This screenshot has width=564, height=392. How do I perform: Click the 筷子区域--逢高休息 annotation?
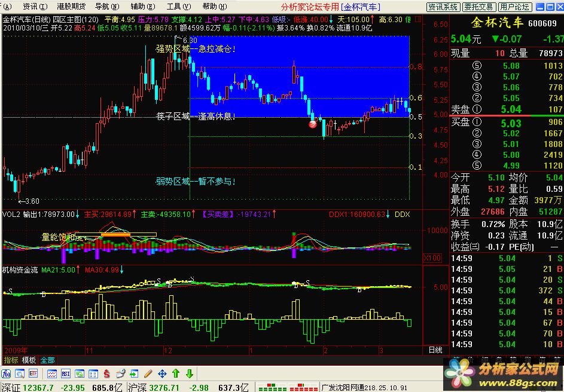[196, 117]
